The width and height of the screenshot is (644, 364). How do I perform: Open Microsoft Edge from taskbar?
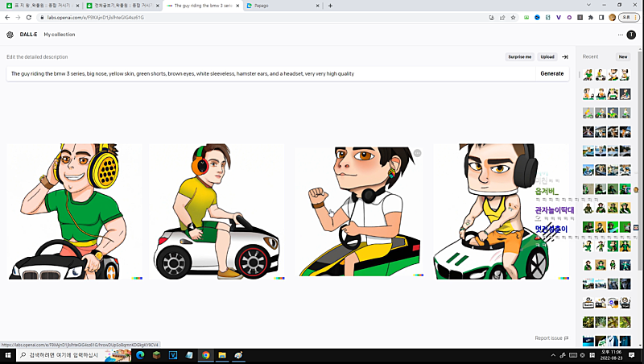pyautogui.click(x=140, y=355)
